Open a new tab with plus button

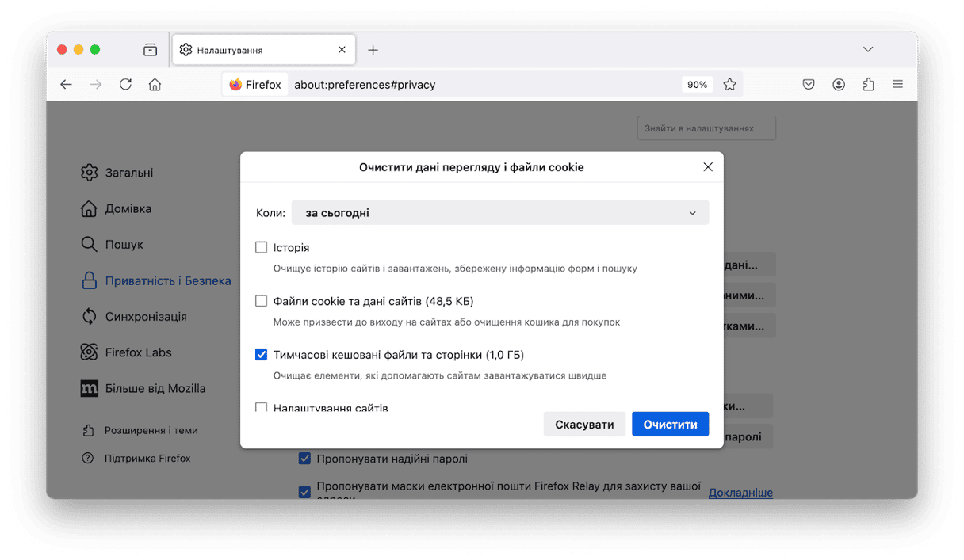click(x=373, y=50)
